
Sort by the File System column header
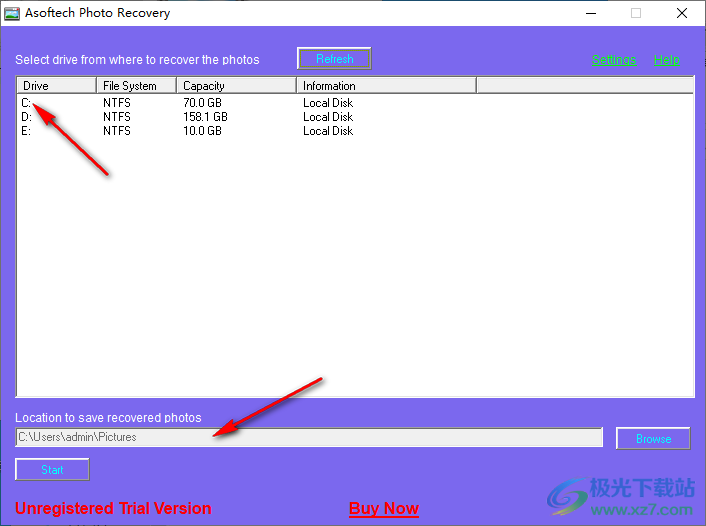(136, 86)
